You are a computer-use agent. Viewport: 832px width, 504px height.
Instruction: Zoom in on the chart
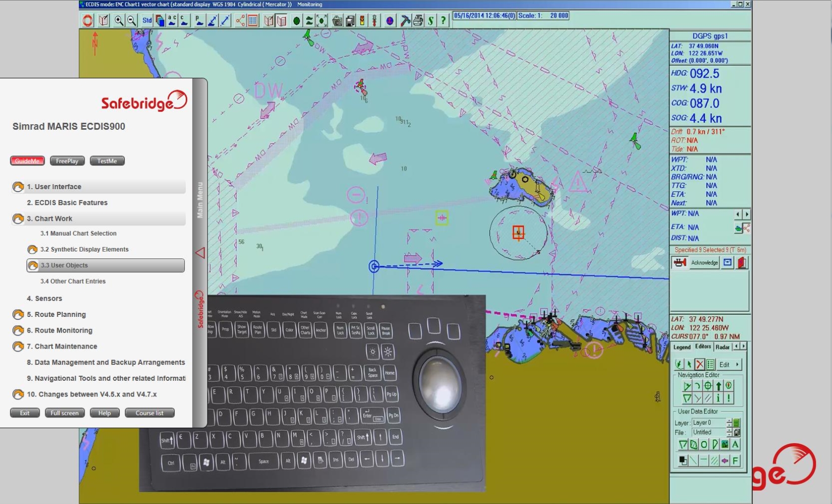tap(119, 21)
